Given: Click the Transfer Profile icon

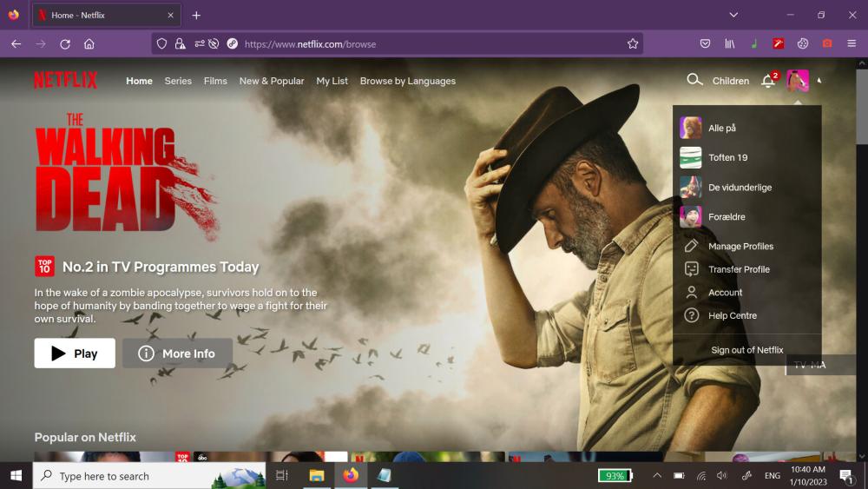Looking at the screenshot, I should click(692, 269).
